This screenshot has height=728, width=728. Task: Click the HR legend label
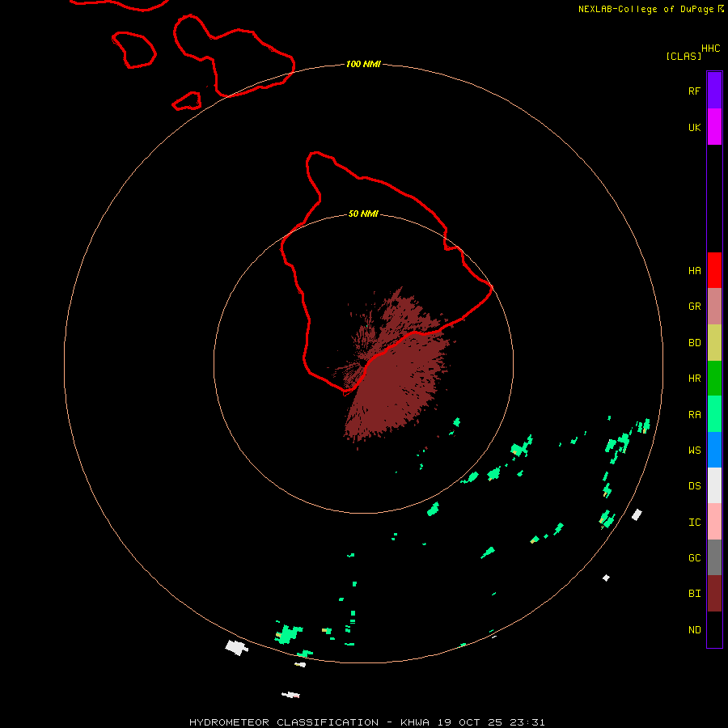tap(695, 379)
